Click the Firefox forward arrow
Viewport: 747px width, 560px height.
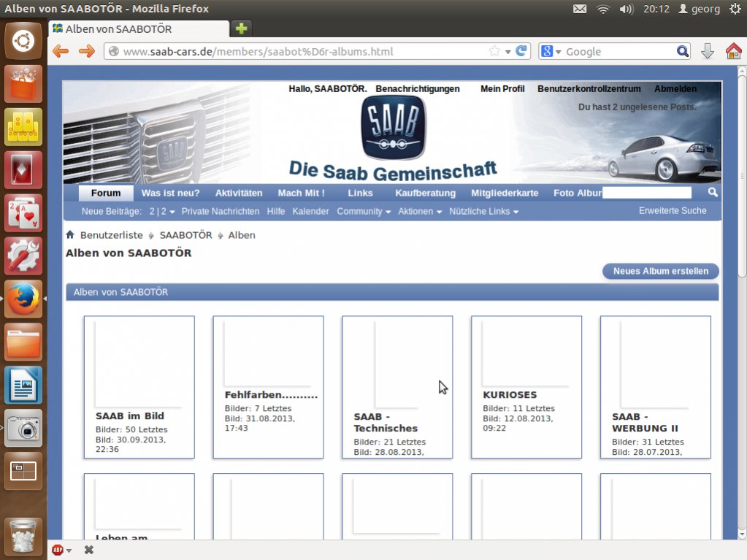(x=87, y=51)
